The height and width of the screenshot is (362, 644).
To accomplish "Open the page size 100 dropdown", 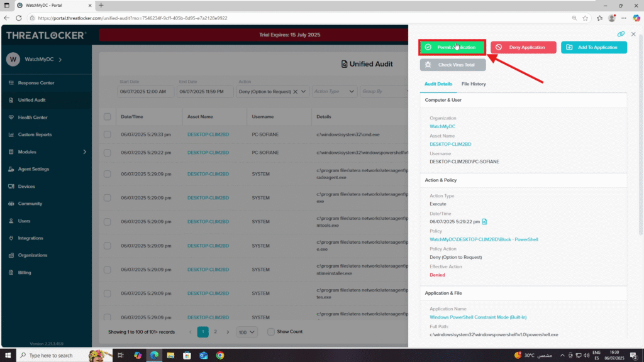I will [x=247, y=332].
